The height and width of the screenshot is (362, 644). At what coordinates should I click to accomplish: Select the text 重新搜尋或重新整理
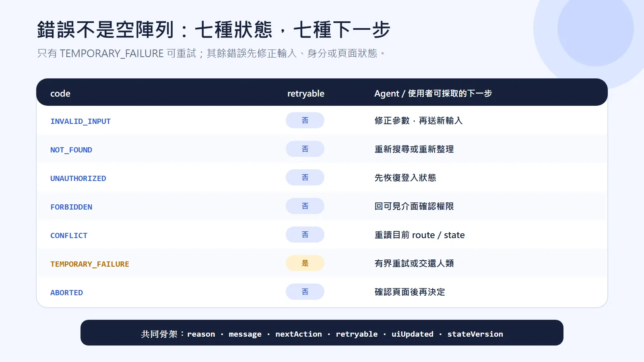[414, 149]
